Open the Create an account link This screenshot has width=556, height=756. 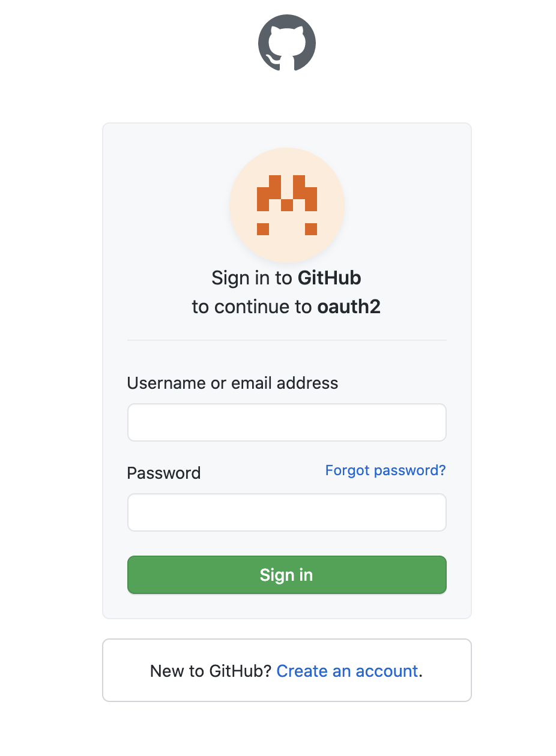coord(347,671)
